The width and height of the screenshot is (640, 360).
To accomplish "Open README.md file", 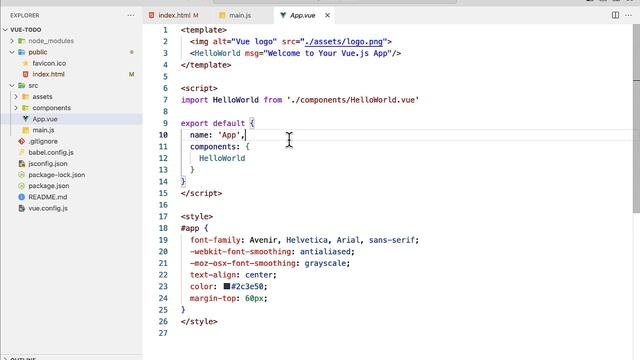I will tap(48, 197).
